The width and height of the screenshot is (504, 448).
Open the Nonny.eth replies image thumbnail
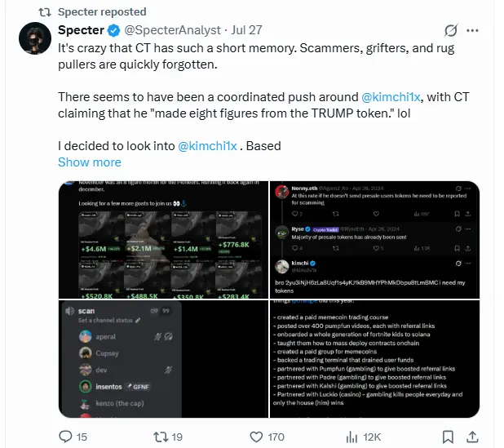click(x=374, y=240)
